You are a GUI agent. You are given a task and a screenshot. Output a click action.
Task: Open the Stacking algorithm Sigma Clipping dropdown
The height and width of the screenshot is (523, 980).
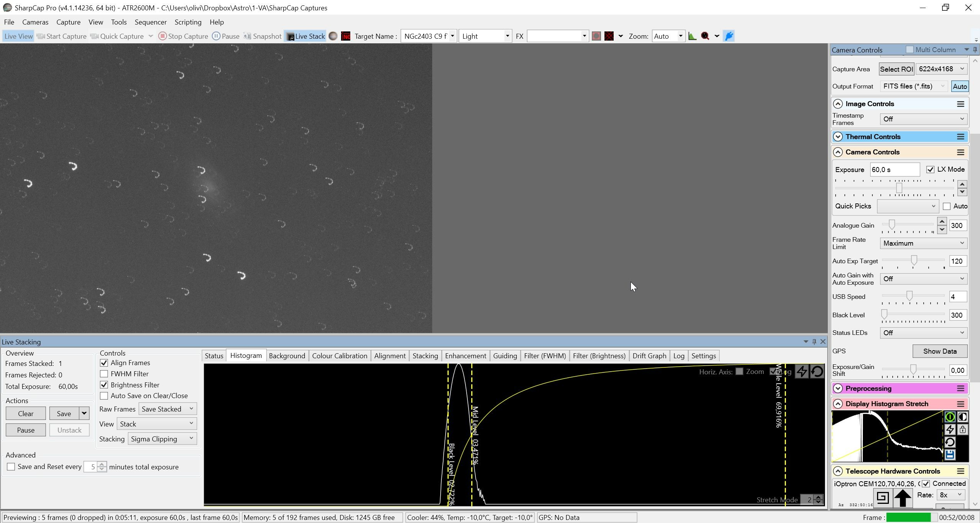[x=162, y=439]
